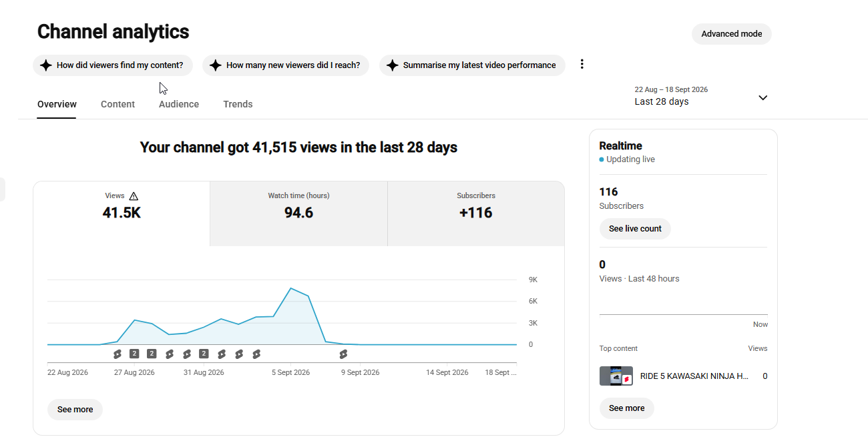Viewport: 868px width, 439px height.
Task: Click 'See more' in the Realtime panel
Action: [x=626, y=408]
